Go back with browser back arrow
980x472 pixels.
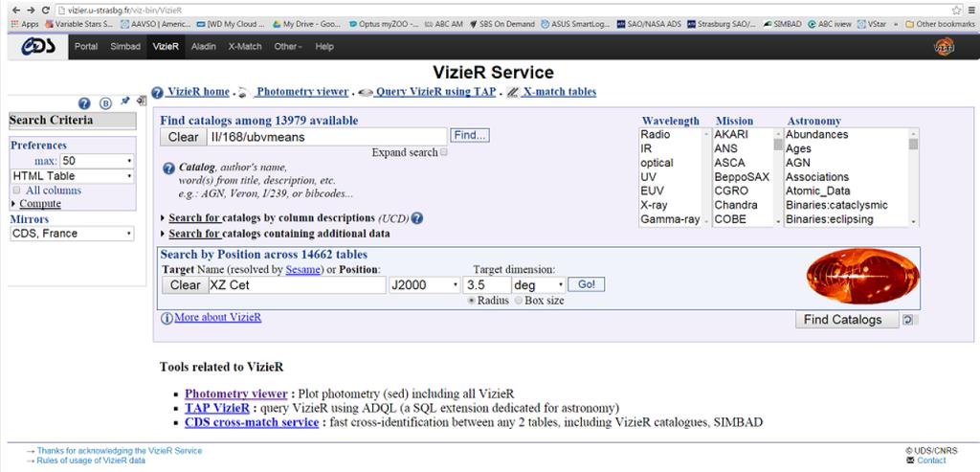pos(15,10)
